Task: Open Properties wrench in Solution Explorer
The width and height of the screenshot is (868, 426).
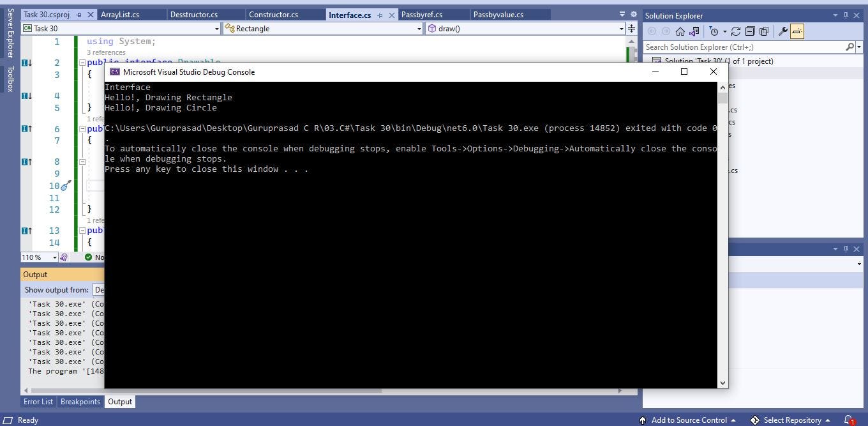Action: tap(782, 31)
